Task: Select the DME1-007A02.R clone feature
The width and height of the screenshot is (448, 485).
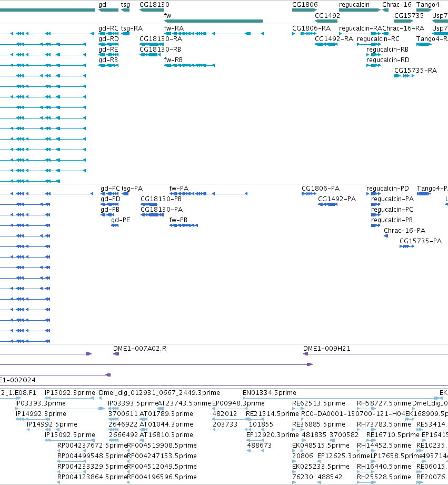Action: click(x=116, y=354)
